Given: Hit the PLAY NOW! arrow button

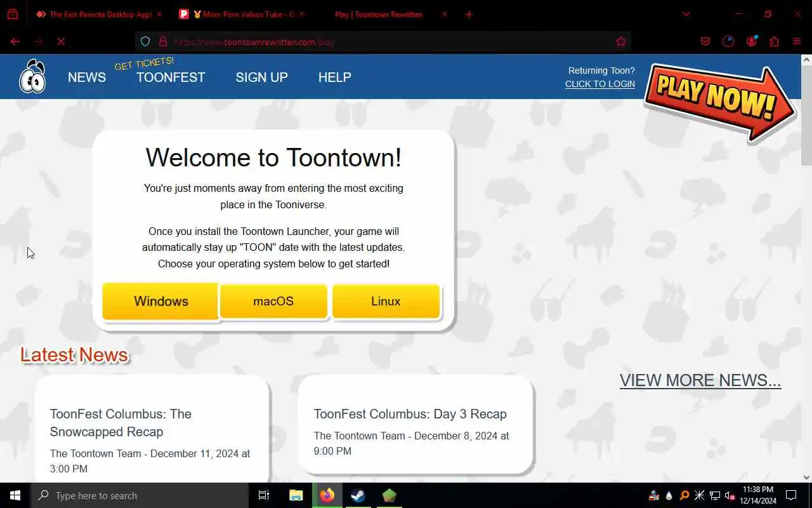Looking at the screenshot, I should coord(719,102).
